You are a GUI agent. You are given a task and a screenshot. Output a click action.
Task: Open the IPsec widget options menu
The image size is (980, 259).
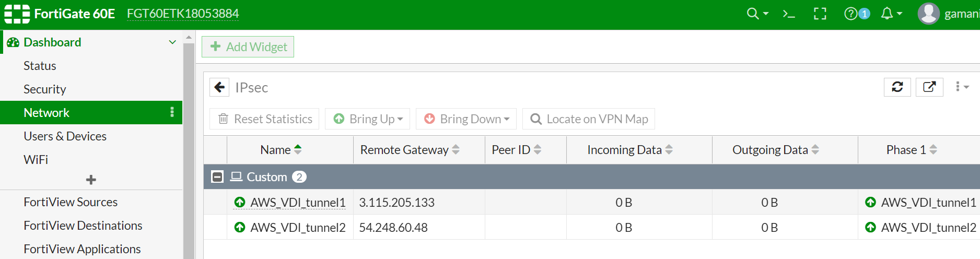961,87
